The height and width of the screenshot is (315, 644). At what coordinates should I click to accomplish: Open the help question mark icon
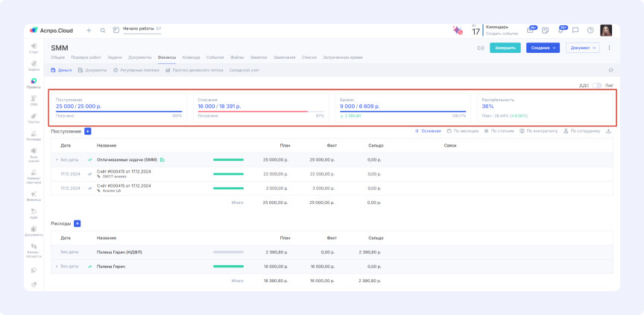590,31
